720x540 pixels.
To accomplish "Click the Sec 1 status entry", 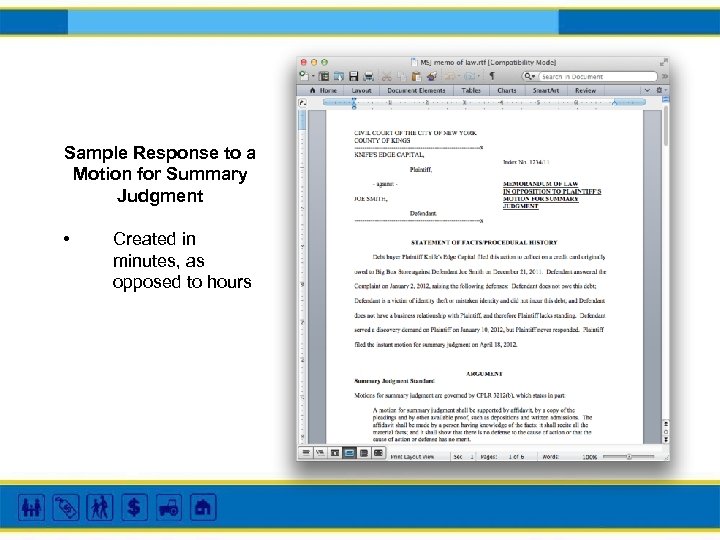I will [463, 457].
